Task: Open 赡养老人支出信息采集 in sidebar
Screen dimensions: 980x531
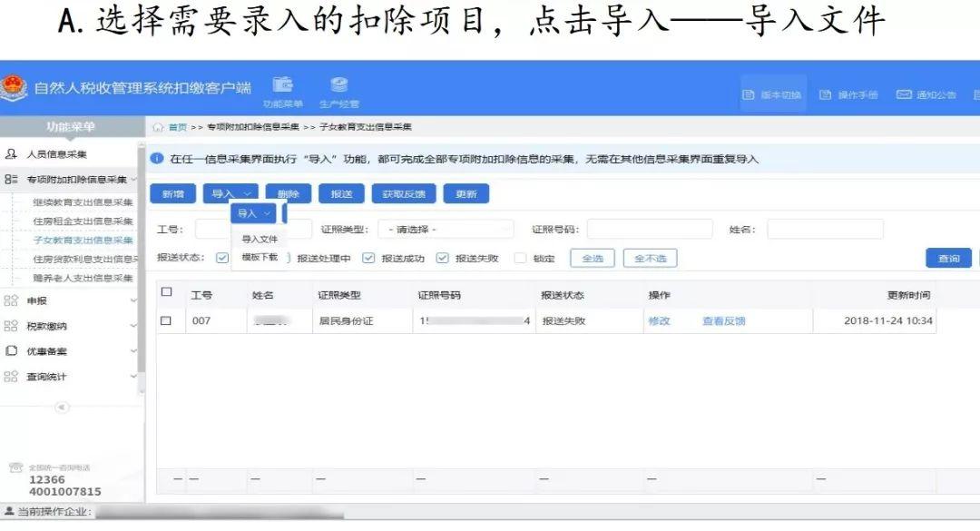Action: [83, 278]
